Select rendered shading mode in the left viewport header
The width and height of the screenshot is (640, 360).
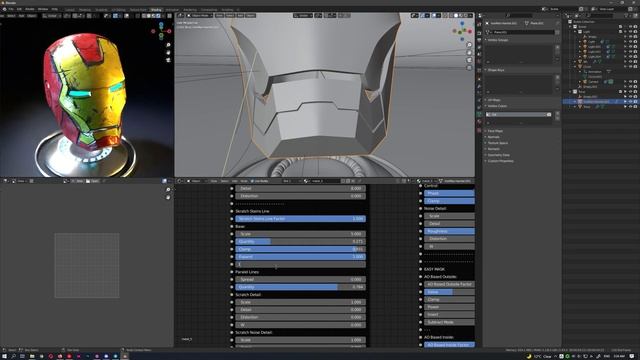(158, 16)
